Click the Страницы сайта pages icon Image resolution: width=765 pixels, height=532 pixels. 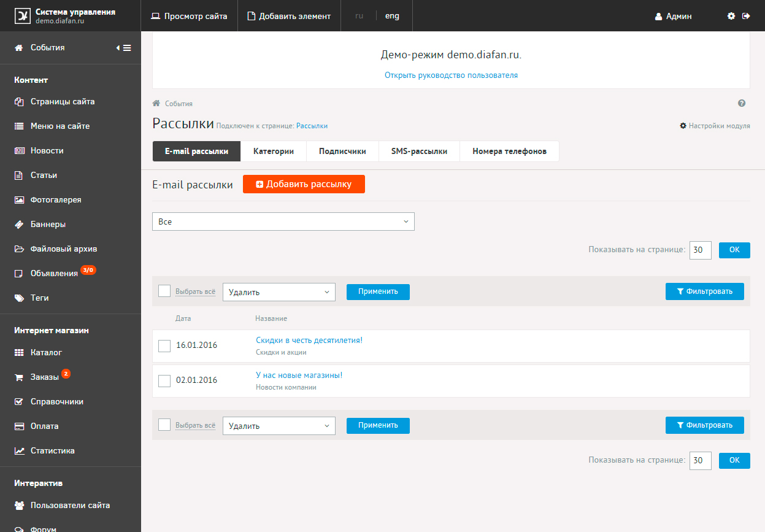pos(18,102)
